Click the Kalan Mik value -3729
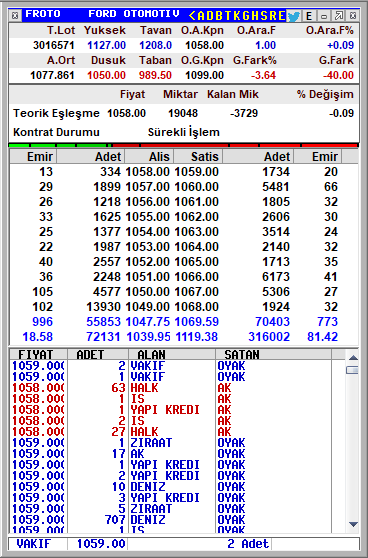Screen dimensions: 368x558 pyautogui.click(x=244, y=113)
